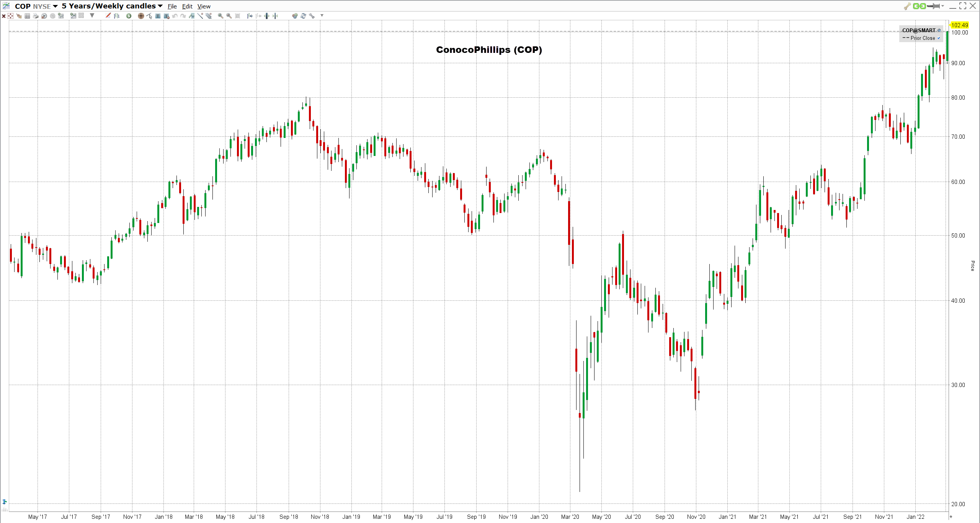Click the zoom out magnifier icon
Image resolution: width=980 pixels, height=523 pixels.
229,16
